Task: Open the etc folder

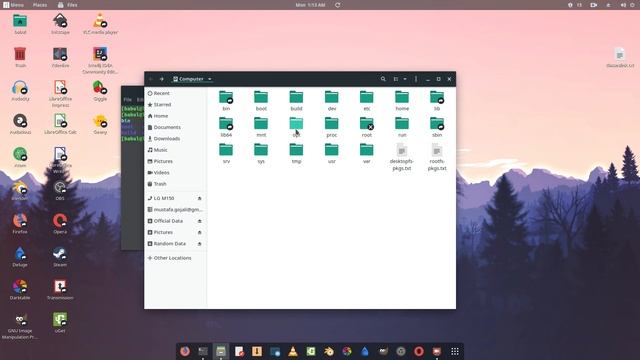Action: point(367,101)
